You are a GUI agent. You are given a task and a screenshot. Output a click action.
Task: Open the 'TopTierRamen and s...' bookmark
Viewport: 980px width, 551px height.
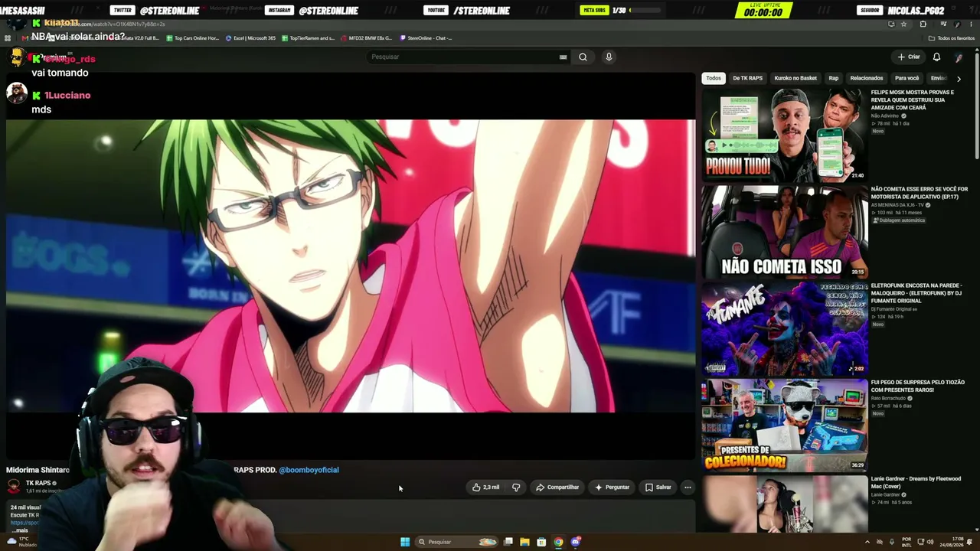point(308,38)
